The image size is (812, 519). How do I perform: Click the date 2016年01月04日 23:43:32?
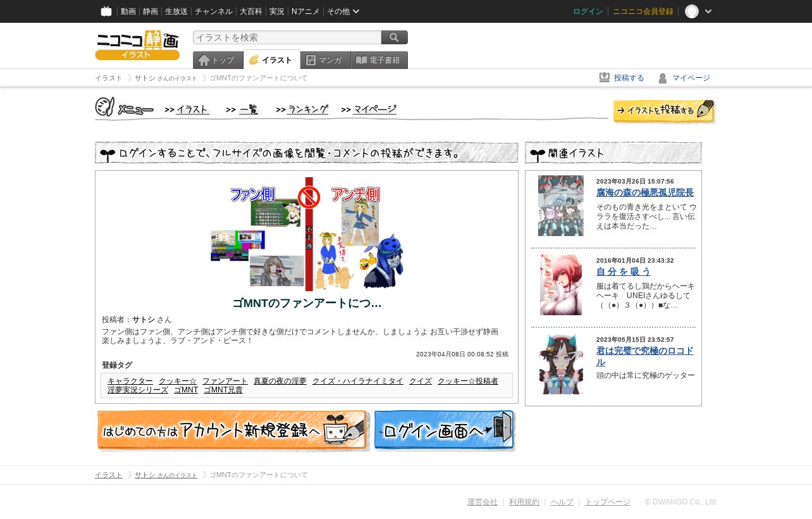635,261
